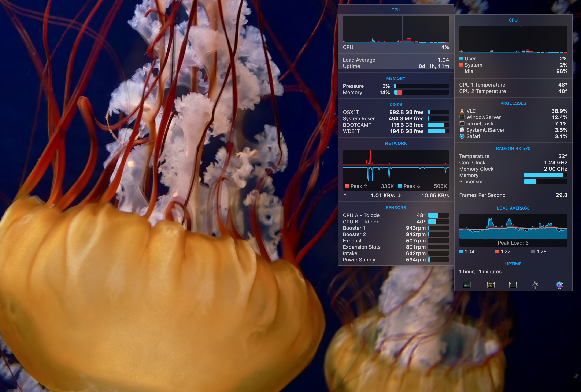The height and width of the screenshot is (392, 581).
Task: Open the Sensors section header
Action: point(396,207)
